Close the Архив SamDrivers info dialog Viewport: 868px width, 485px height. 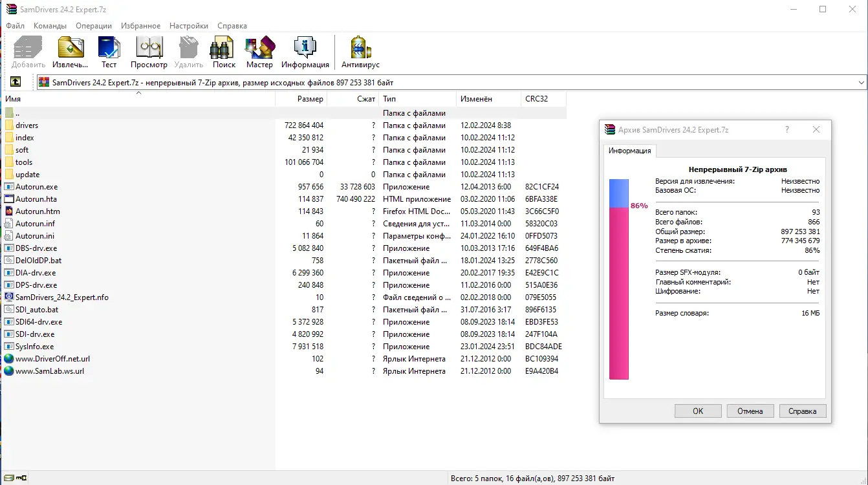pos(816,129)
